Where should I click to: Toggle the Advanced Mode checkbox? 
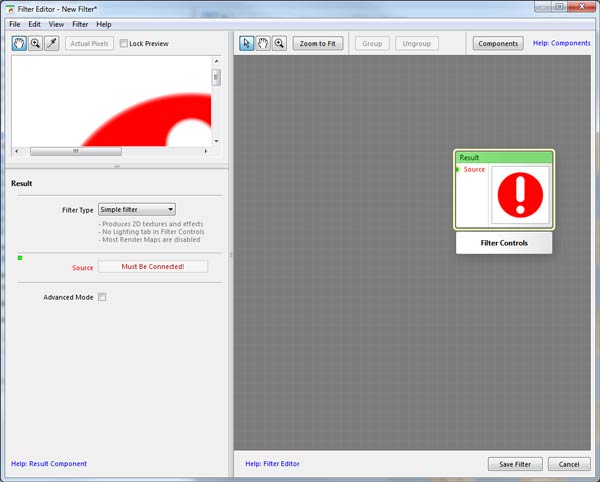coord(102,297)
